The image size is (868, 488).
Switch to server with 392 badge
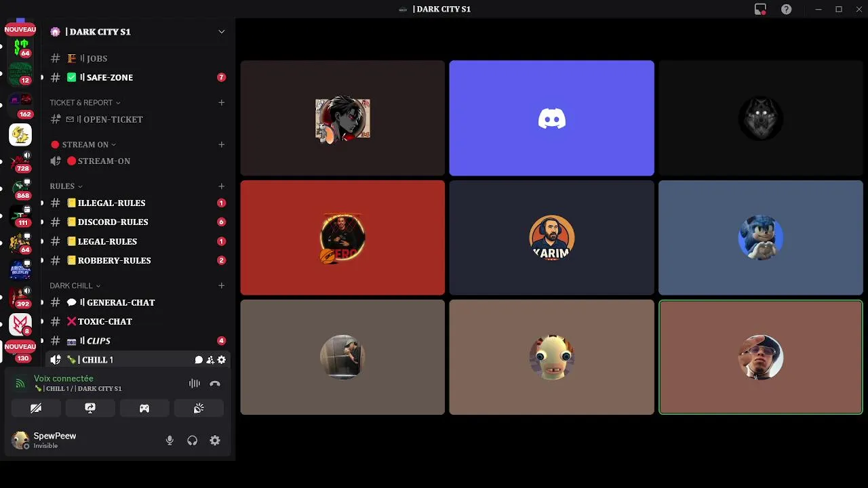[x=20, y=298]
